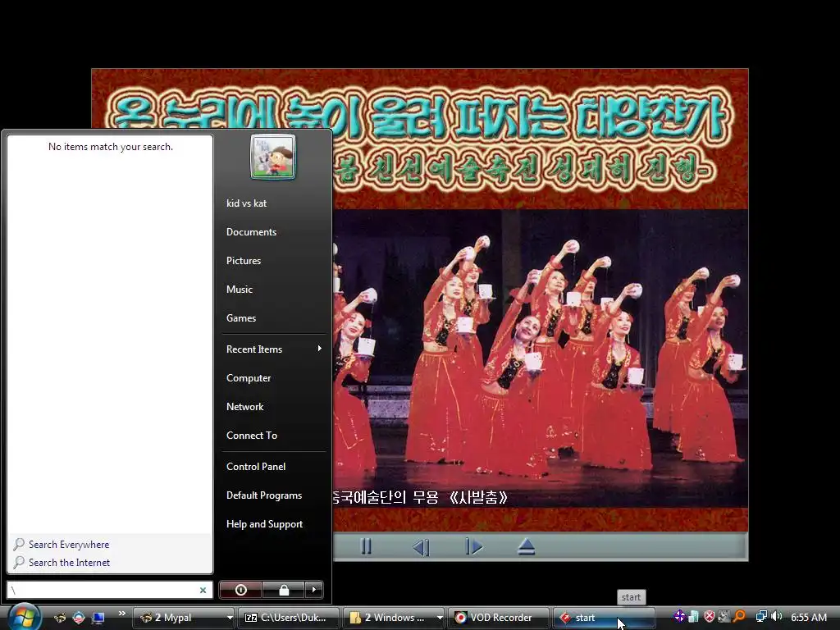Open Music from the Start menu
840x630 pixels.
[239, 290]
